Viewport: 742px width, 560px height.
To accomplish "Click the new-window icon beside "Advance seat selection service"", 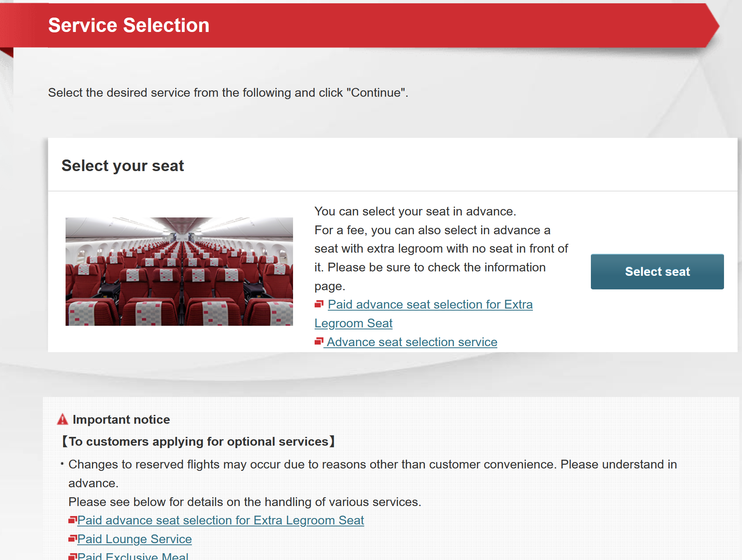I will [x=319, y=341].
